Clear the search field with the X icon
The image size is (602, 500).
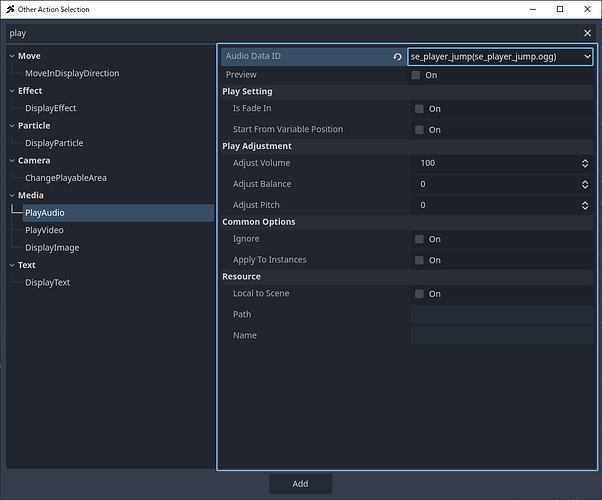click(588, 33)
